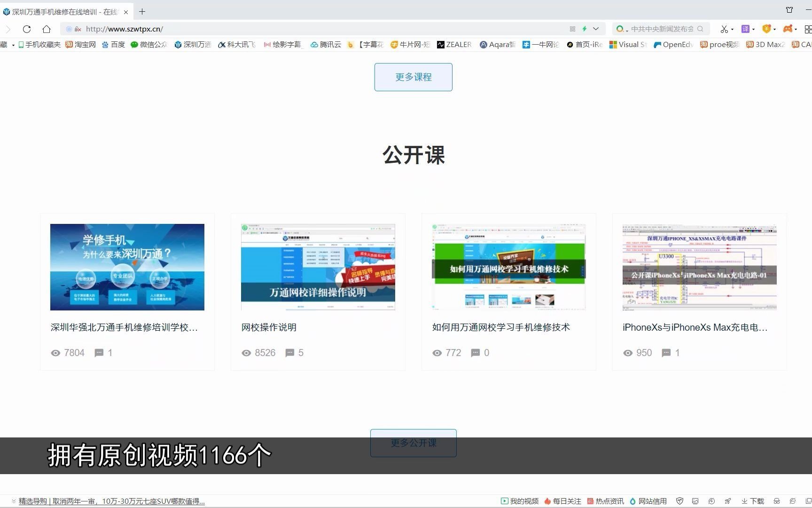Open the ZEALER bookmark
Viewport: 812px width, 508px height.
point(454,45)
